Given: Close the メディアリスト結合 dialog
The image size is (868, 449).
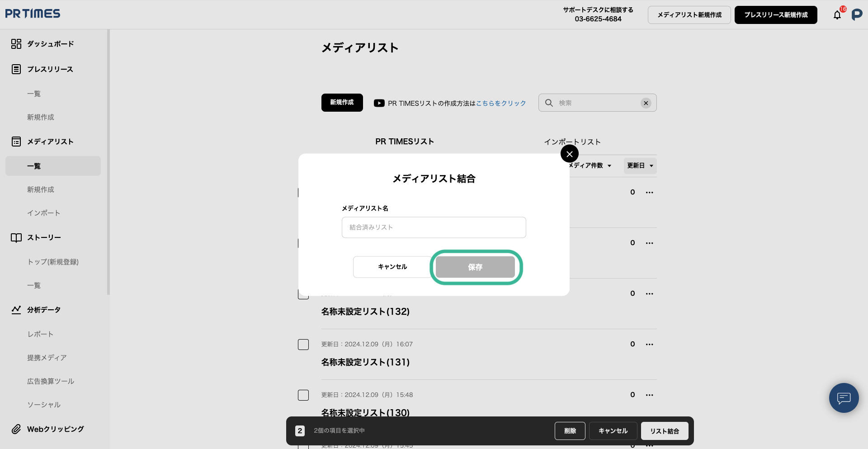Looking at the screenshot, I should (570, 154).
